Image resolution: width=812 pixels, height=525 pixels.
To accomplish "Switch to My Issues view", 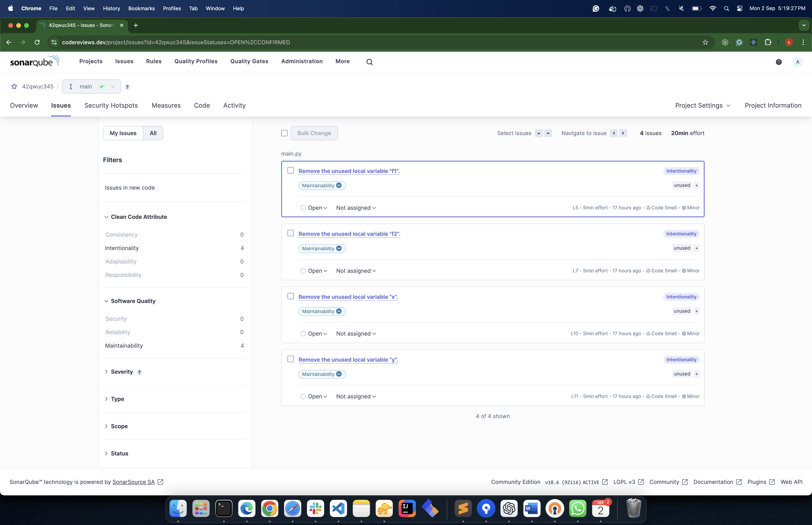I will 123,133.
